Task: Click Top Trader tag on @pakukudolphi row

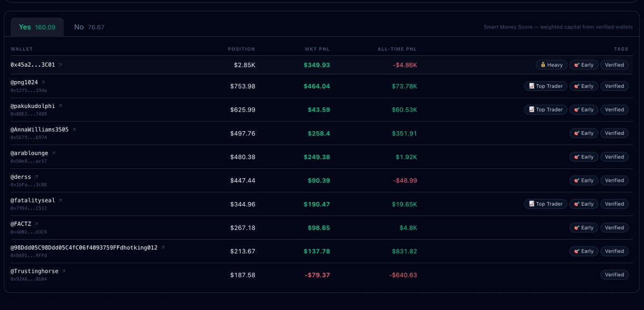Action: coord(545,110)
